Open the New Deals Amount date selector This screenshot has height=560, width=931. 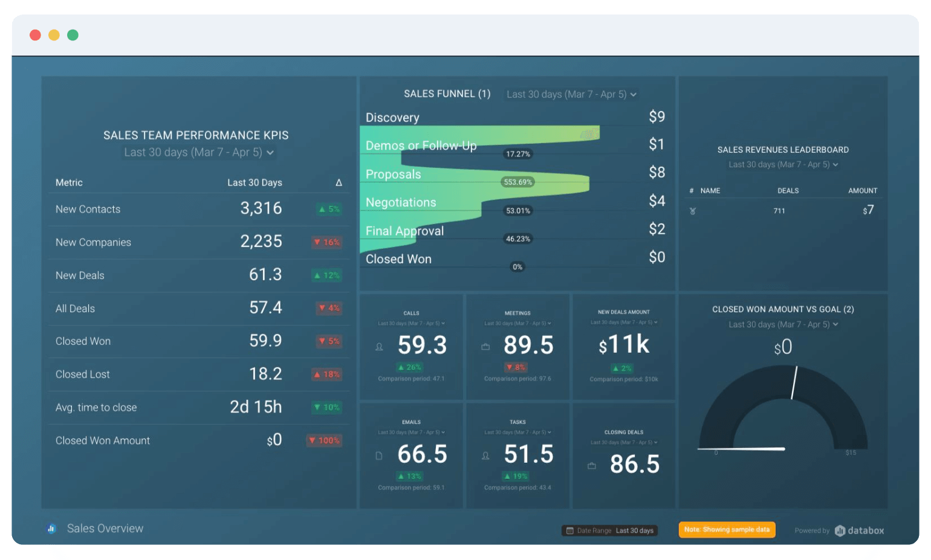coord(623,322)
